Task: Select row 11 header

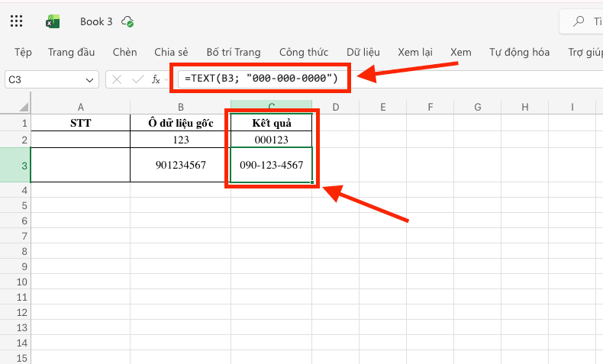Action: [15, 297]
